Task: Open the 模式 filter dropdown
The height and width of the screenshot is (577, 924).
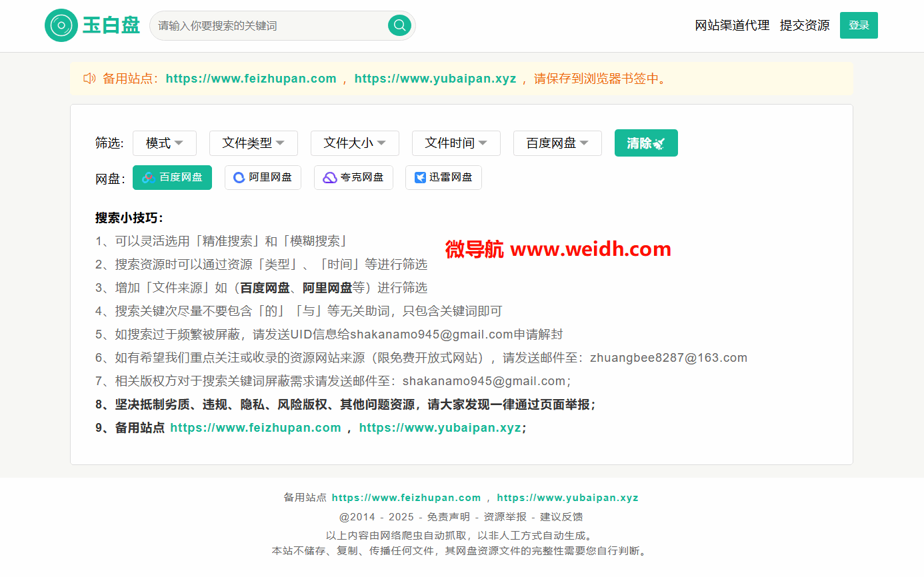Action: click(x=164, y=143)
